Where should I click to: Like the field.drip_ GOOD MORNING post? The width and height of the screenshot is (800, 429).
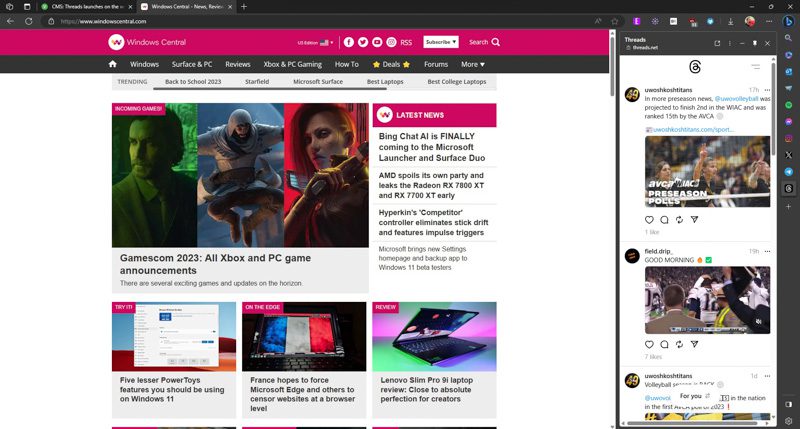click(x=649, y=344)
